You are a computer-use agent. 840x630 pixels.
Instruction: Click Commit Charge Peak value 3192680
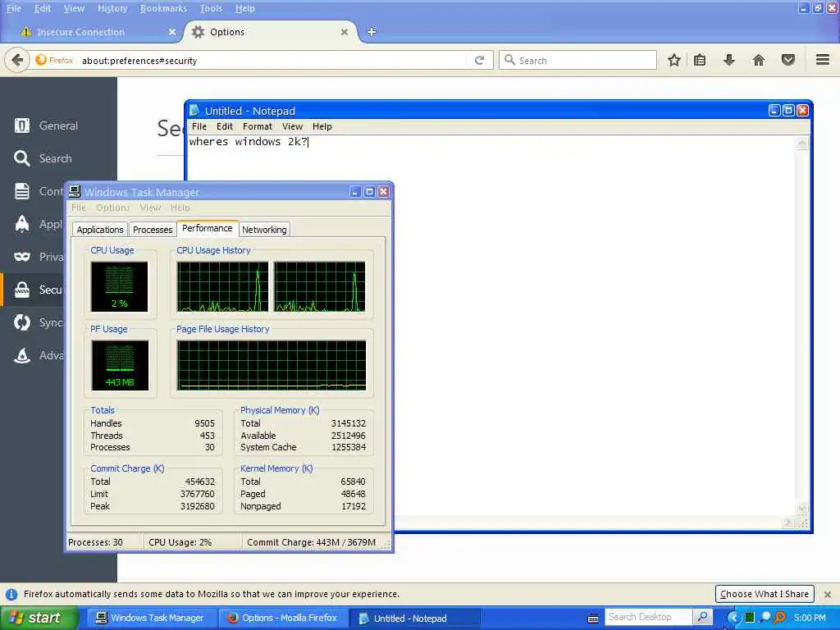coord(197,506)
